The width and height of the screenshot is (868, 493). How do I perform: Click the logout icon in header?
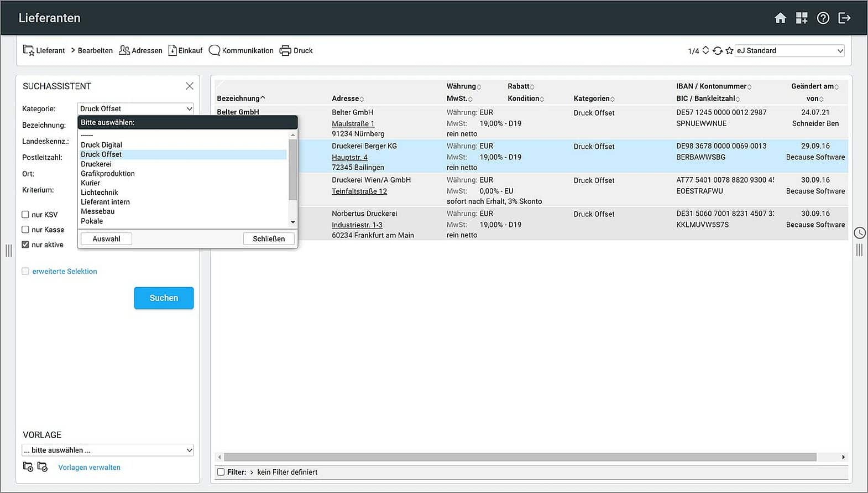point(844,18)
